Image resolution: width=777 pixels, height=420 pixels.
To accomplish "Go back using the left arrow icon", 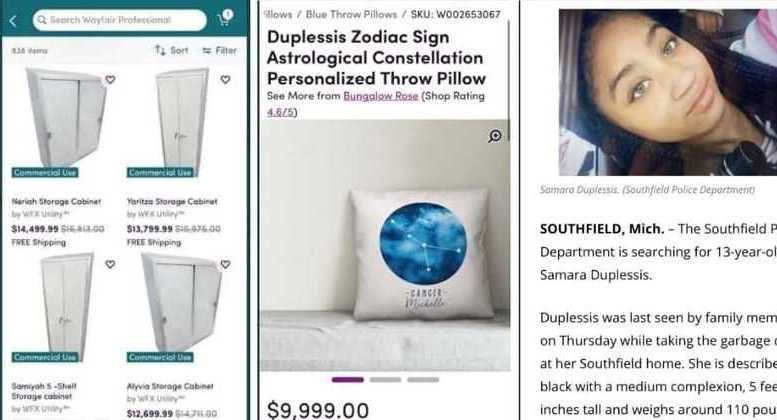I will coord(13,21).
